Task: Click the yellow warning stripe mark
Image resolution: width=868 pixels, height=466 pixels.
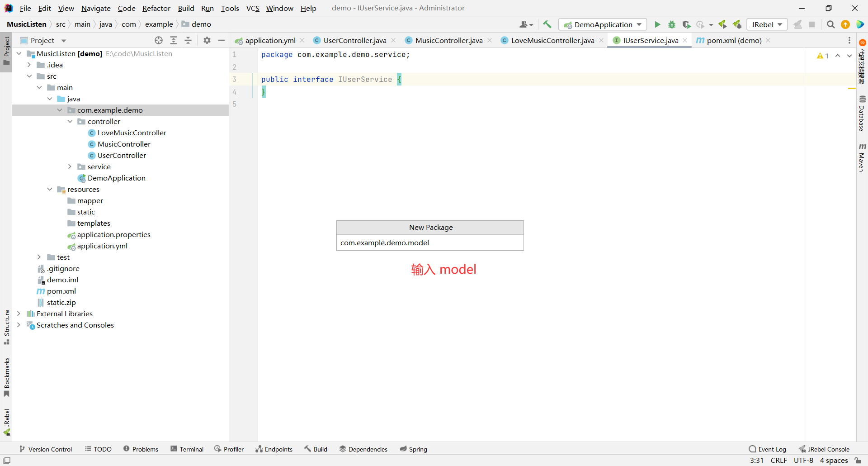Action: (852, 88)
